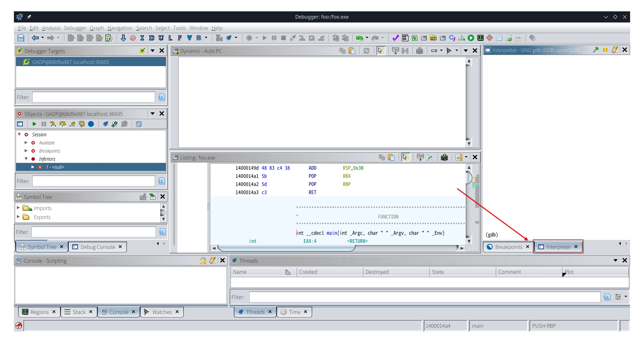Toggle the Scroll Lock on Console Scripting
This screenshot has height=348, width=644.
pos(203,261)
